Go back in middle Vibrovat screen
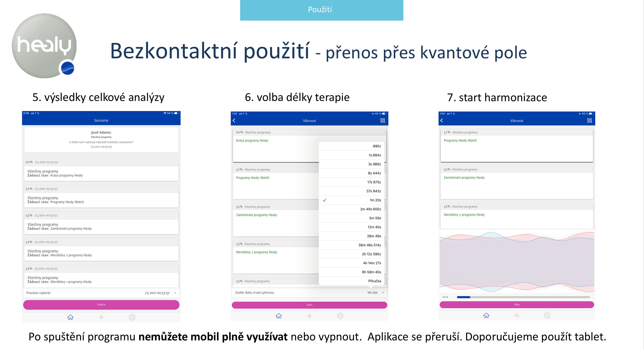 tap(234, 121)
